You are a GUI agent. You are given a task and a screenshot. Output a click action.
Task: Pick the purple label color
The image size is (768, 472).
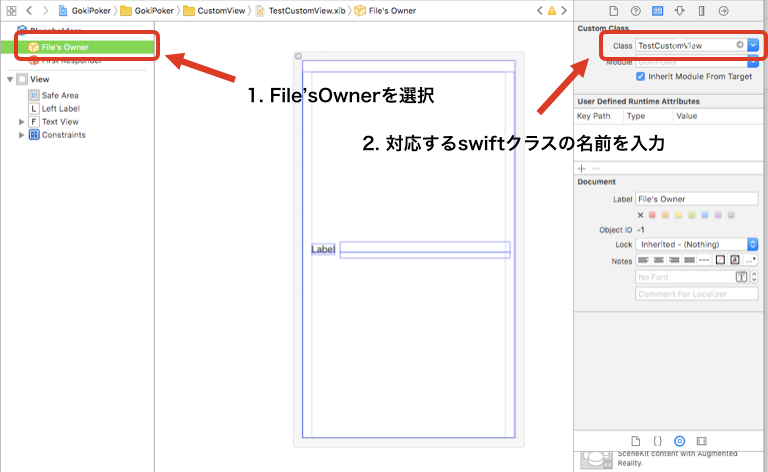[718, 215]
